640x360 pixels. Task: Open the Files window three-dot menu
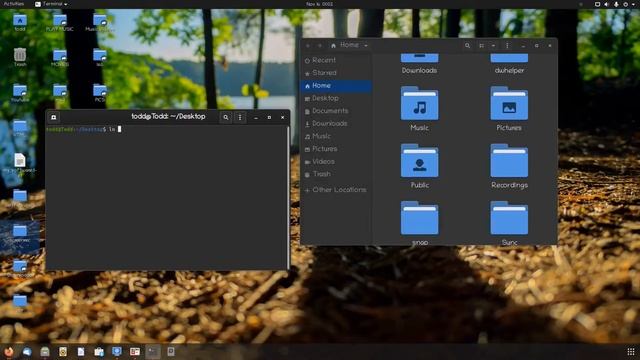(x=507, y=46)
